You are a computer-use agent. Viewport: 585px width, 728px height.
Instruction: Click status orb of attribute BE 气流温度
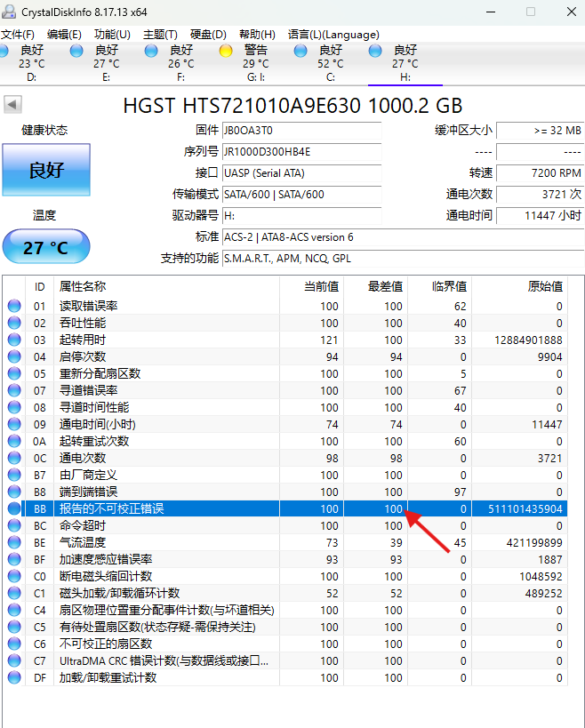pyautogui.click(x=14, y=542)
